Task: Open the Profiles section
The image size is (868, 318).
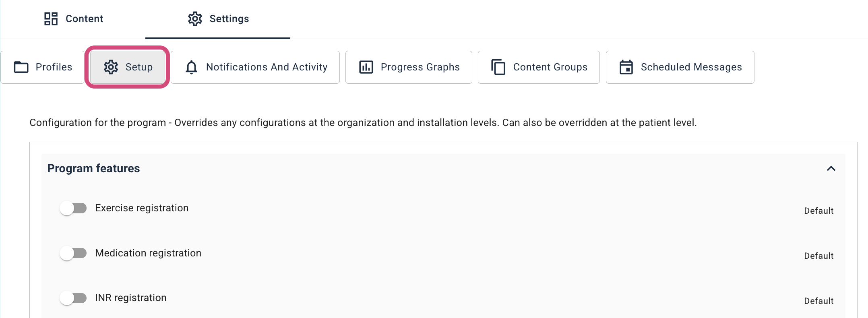Action: click(43, 67)
